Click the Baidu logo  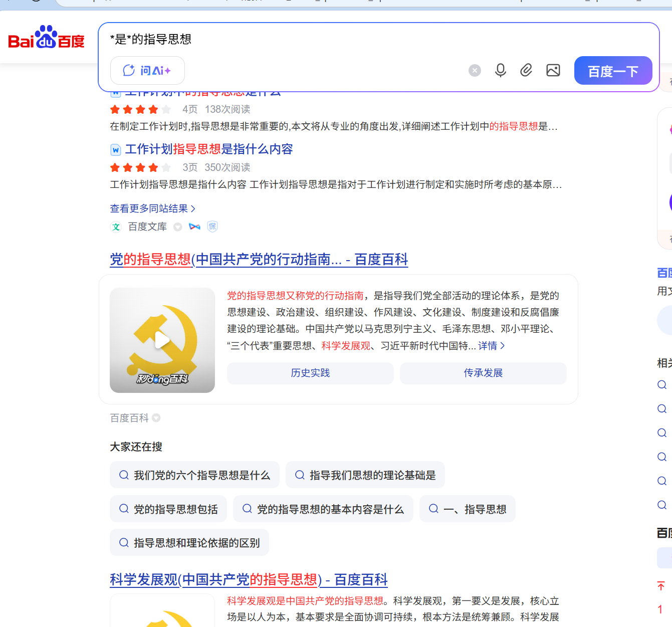click(x=46, y=39)
